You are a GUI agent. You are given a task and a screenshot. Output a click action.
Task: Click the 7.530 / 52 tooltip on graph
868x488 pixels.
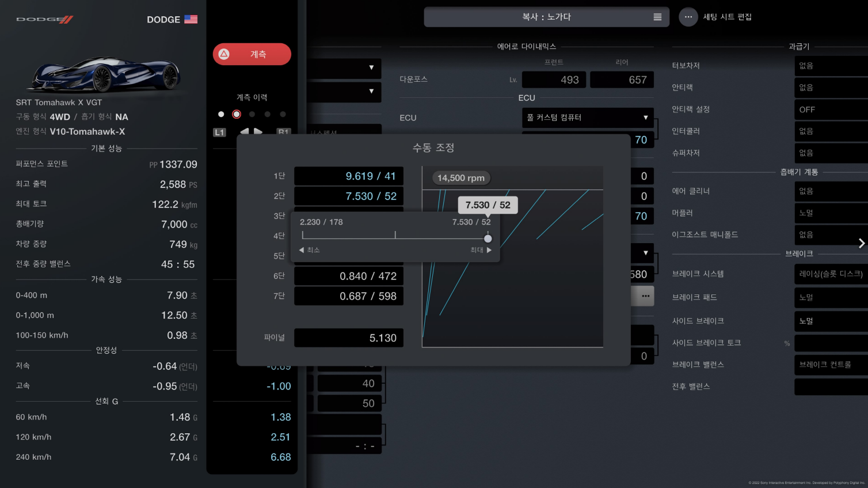[488, 205]
